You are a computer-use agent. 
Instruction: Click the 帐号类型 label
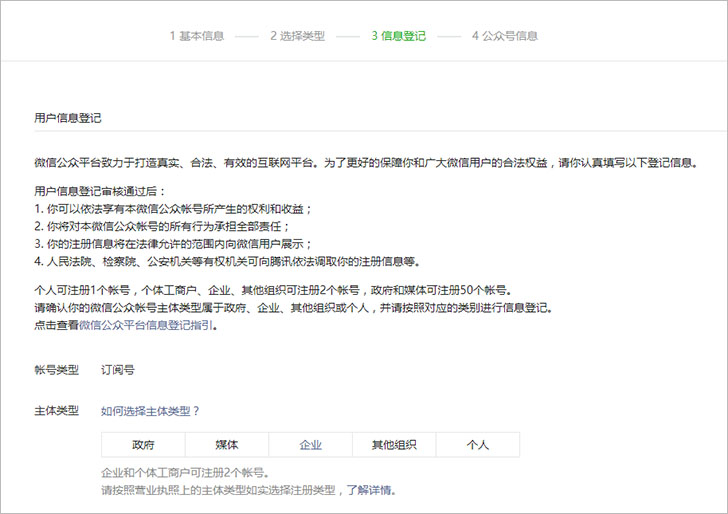[x=57, y=370]
